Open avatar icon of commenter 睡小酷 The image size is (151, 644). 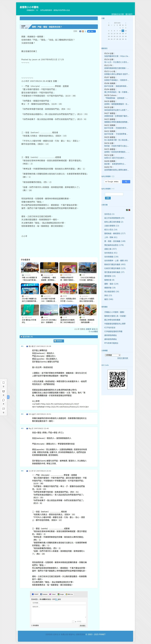[27, 346]
